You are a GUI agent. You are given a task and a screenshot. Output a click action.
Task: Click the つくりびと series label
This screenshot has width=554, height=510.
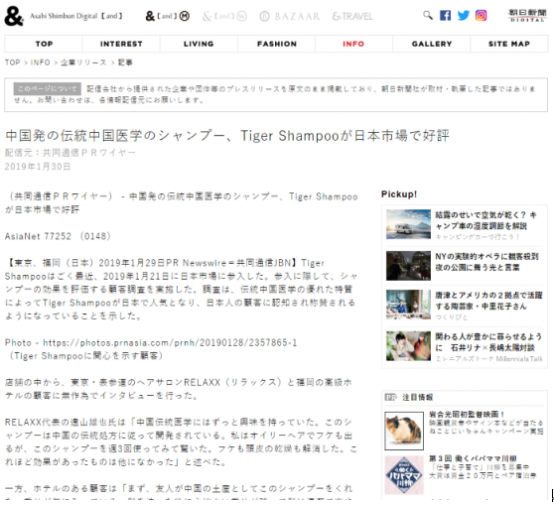(451, 317)
